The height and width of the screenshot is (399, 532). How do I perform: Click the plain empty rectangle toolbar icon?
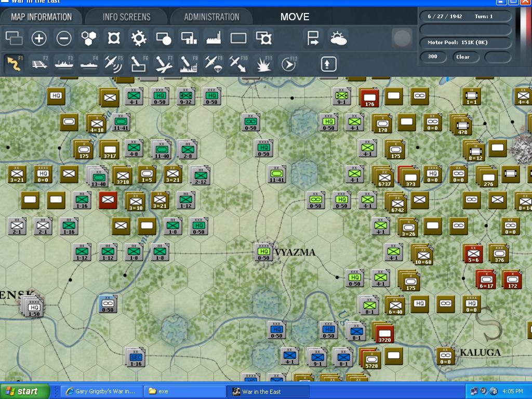click(238, 38)
